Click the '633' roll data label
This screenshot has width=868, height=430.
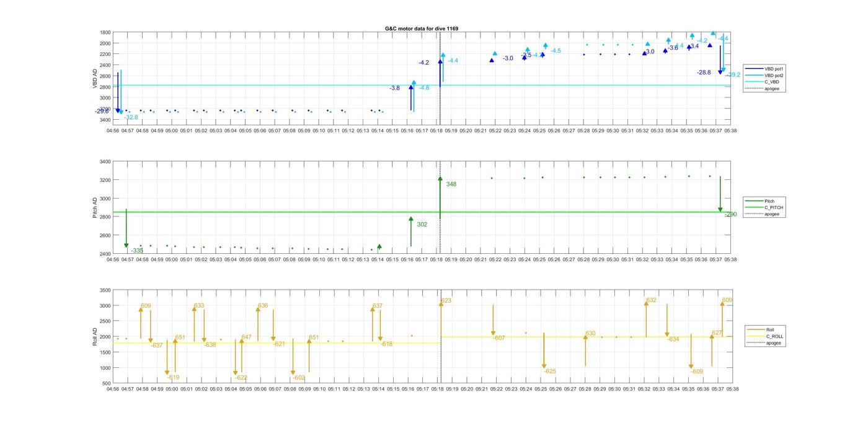(199, 305)
